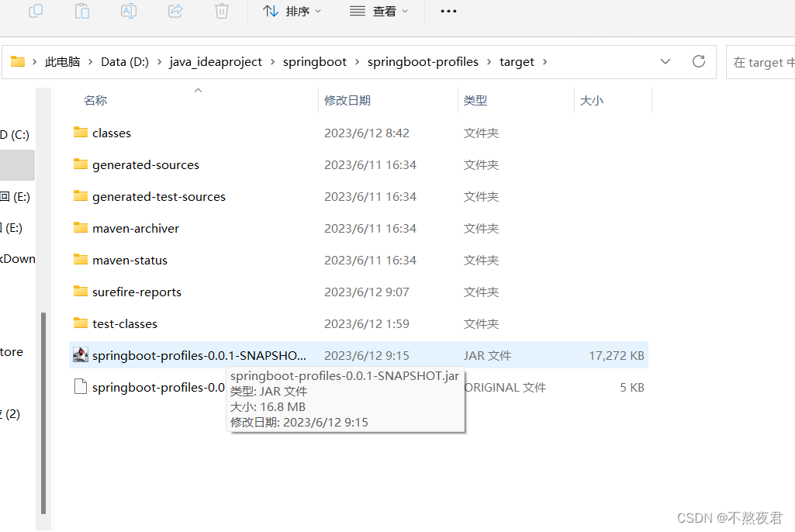Open the (2) item in sidebar
The width and height of the screenshot is (795, 532).
click(x=10, y=414)
